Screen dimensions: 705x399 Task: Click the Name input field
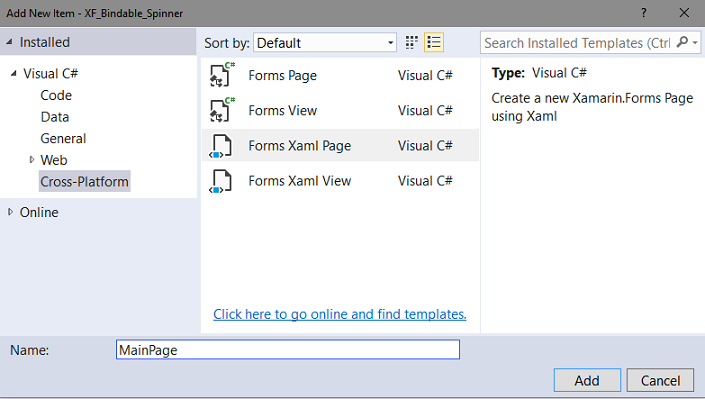tap(288, 350)
